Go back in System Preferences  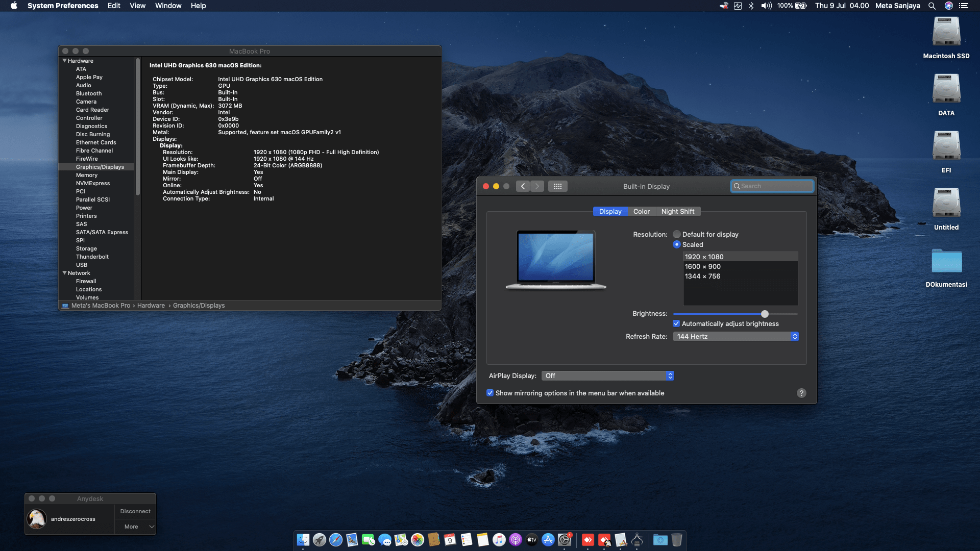point(523,186)
